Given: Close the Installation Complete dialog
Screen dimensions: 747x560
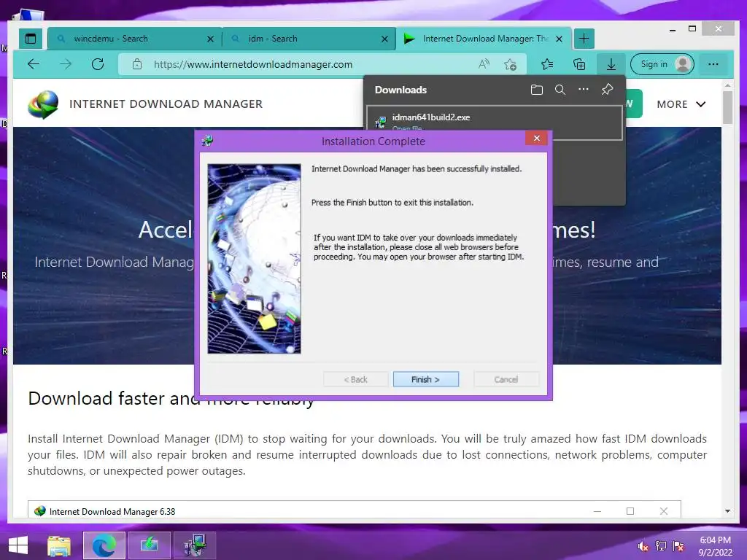Looking at the screenshot, I should pos(537,138).
